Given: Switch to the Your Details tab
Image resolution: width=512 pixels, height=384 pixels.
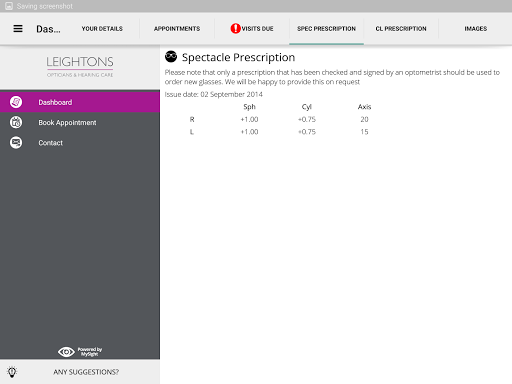Looking at the screenshot, I should pos(102,29).
